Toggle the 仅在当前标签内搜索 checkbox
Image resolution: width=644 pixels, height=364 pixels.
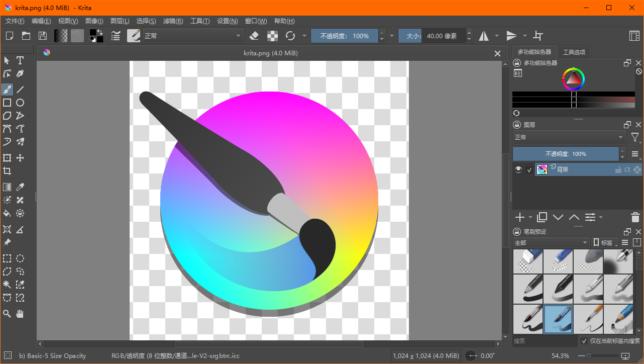coord(584,341)
